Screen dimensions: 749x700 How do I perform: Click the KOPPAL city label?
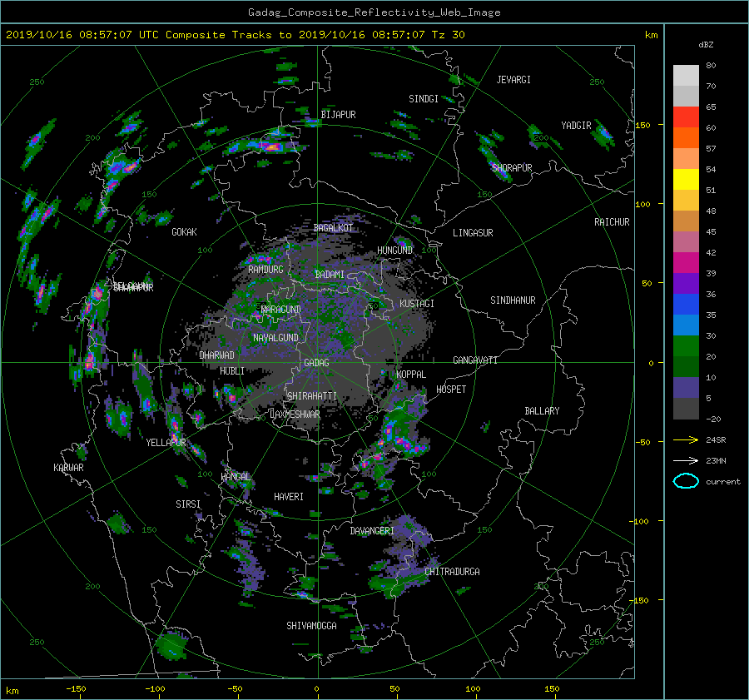click(411, 375)
